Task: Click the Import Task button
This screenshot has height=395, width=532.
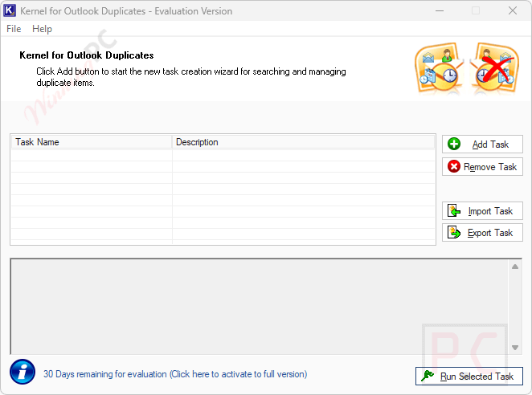Action: pos(482,211)
